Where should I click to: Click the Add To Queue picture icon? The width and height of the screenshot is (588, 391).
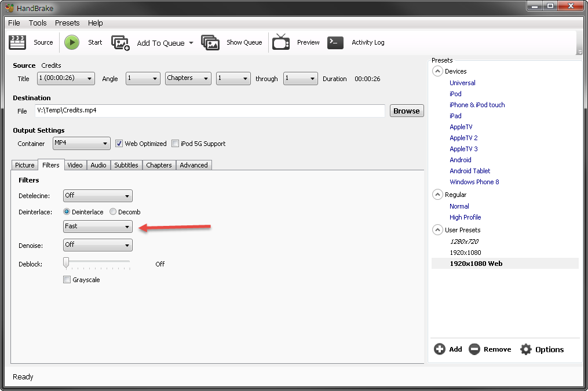click(120, 43)
